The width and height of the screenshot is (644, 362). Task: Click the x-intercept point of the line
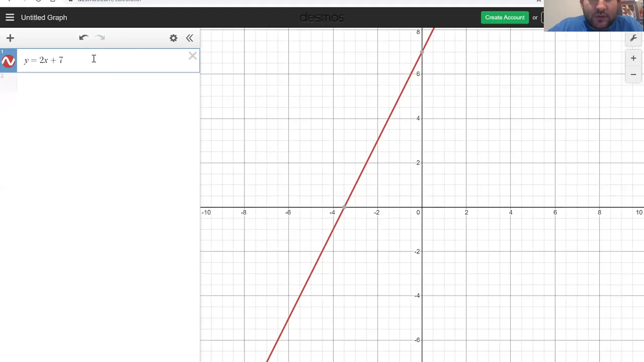(344, 207)
